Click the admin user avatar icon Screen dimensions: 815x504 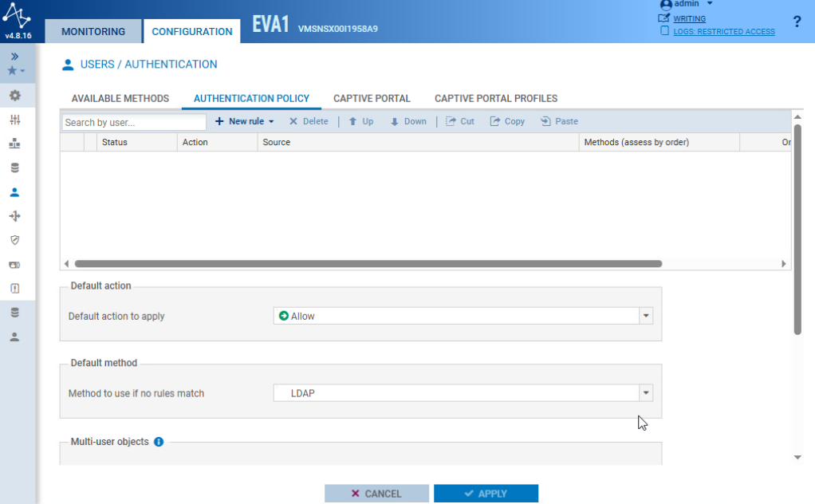(x=666, y=5)
